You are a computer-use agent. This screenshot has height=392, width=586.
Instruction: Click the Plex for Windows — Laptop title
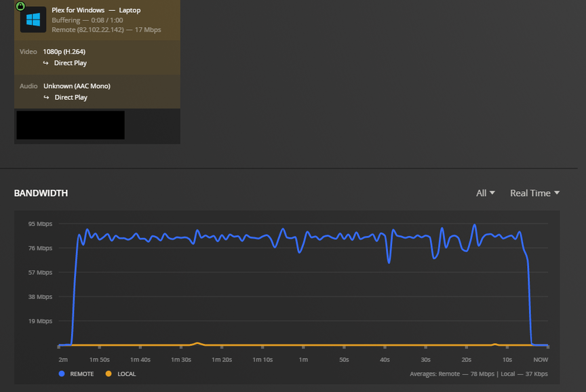pyautogui.click(x=96, y=10)
